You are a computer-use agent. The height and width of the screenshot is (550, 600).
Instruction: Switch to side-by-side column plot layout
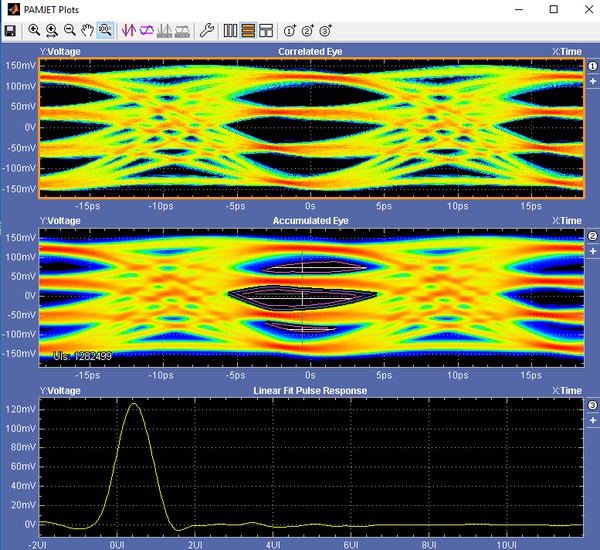[x=231, y=31]
